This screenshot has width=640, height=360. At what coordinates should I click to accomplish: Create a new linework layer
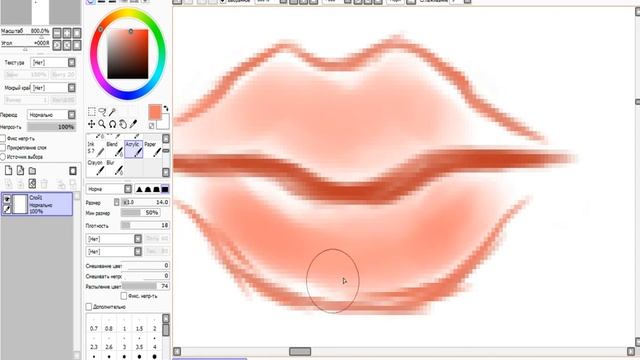click(x=20, y=171)
